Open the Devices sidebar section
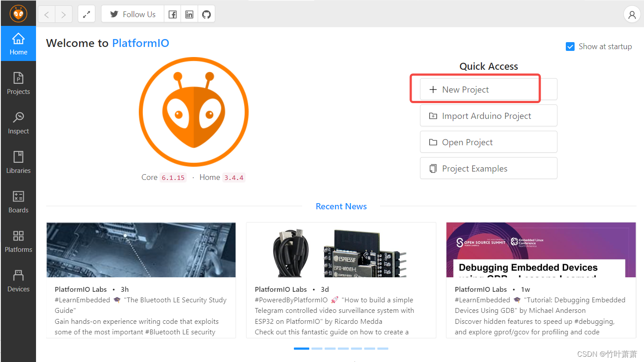644x362 pixels. (18, 281)
